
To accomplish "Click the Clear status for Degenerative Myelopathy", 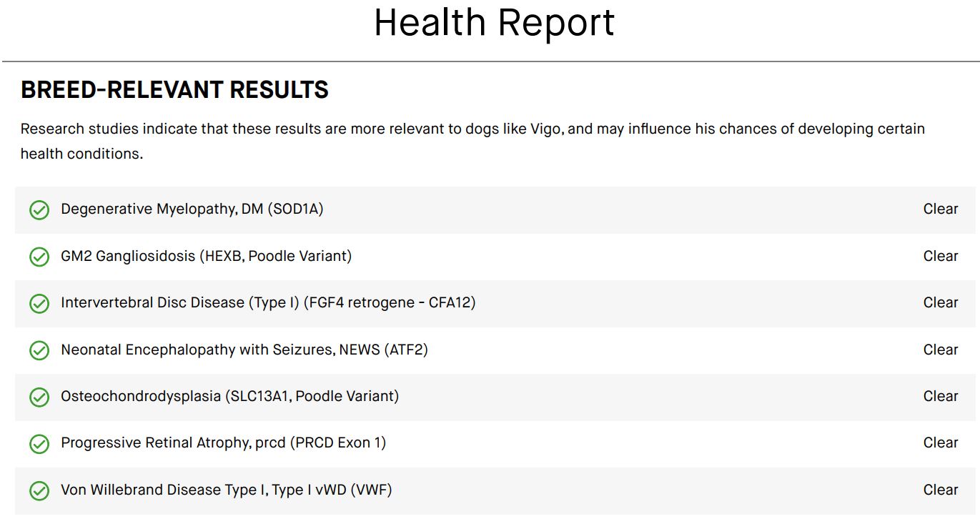I will coord(940,209).
